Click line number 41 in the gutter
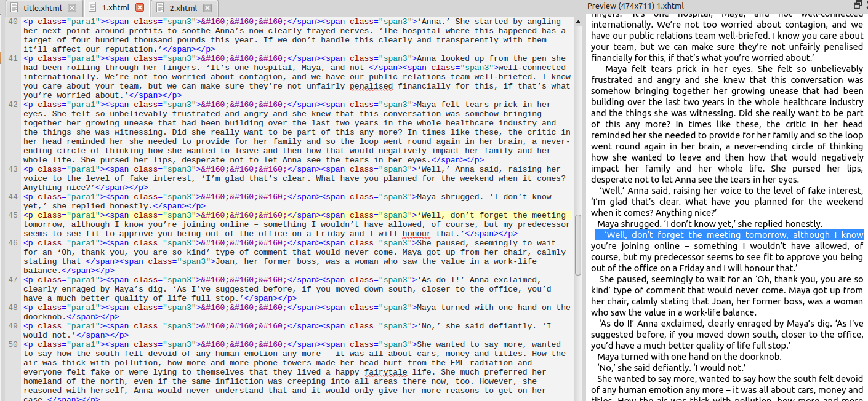Screen dimensions: 868x401 tap(13, 58)
